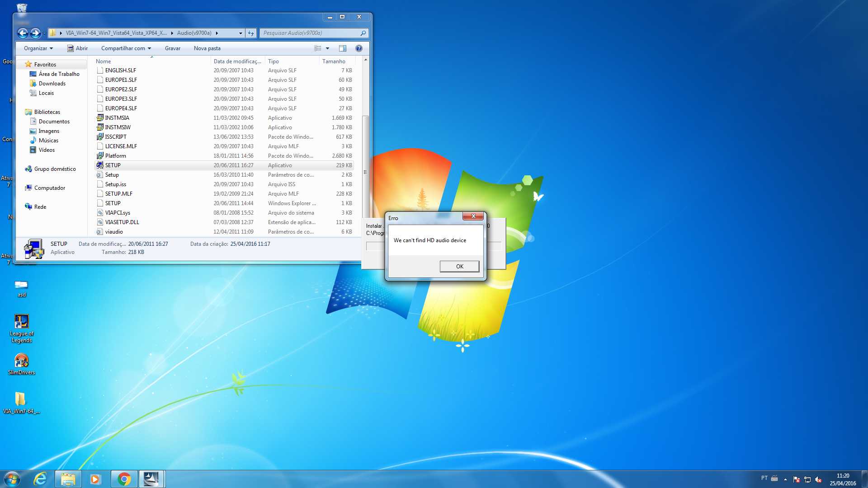Open SlimDrivers desktop shortcut
Viewport: 868px width, 488px height.
click(x=21, y=364)
